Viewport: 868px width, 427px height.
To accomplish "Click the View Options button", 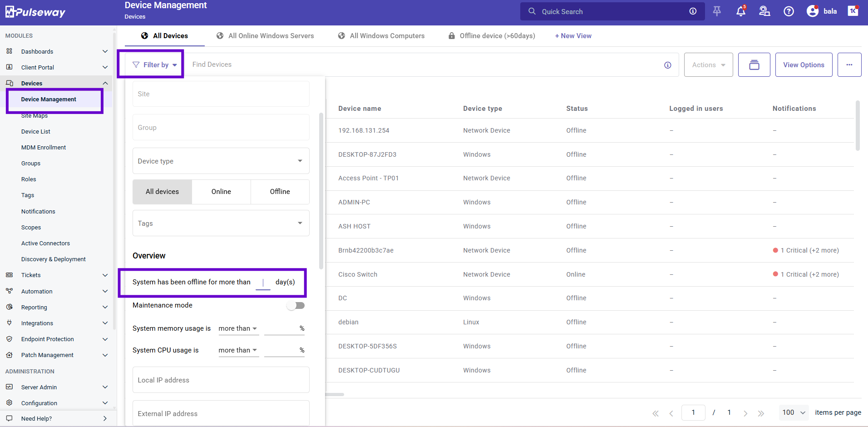I will tap(804, 65).
